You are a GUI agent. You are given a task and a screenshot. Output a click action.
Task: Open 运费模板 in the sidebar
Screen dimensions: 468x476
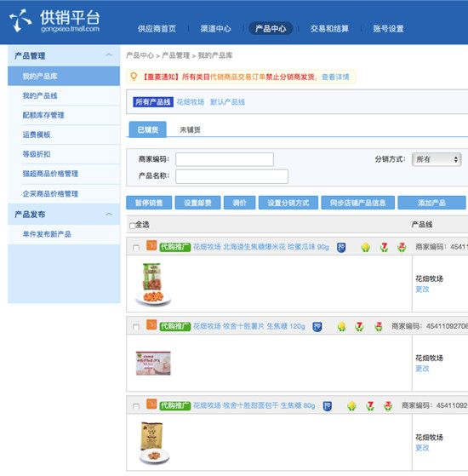[37, 135]
